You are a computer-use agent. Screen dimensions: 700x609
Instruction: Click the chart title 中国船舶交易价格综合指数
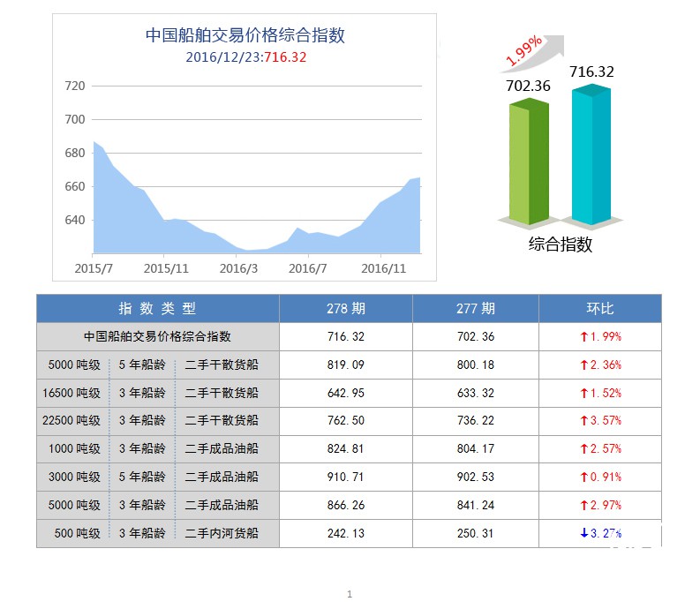[x=245, y=35]
